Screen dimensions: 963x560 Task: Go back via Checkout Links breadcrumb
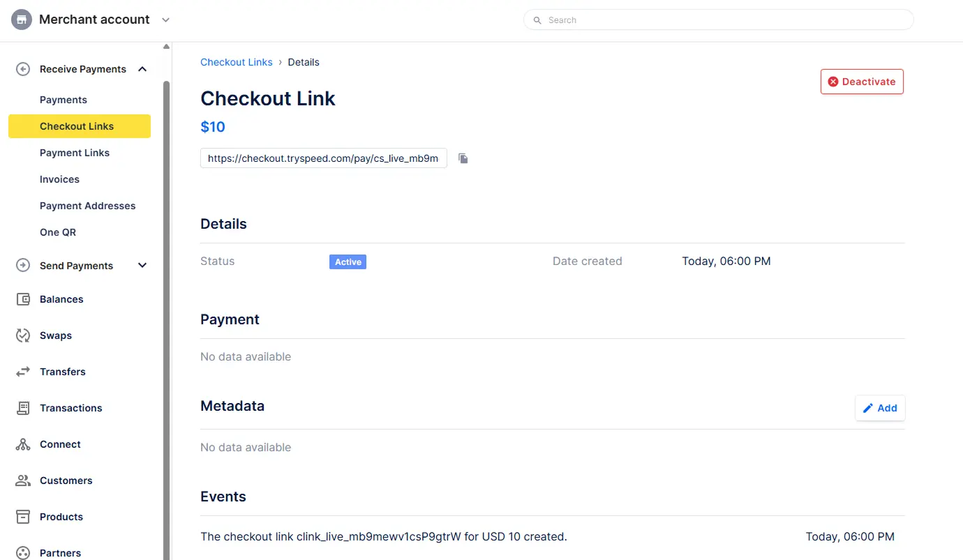tap(236, 62)
